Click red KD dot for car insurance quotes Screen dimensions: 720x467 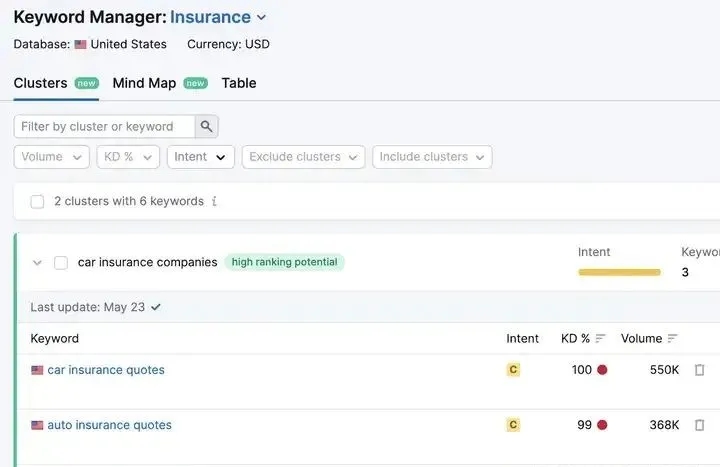point(602,370)
